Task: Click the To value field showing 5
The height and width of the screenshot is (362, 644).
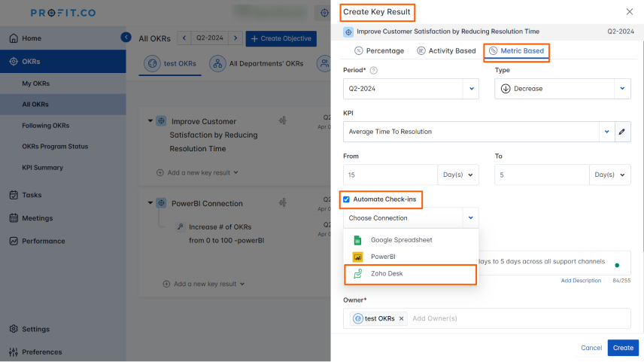Action: (542, 175)
